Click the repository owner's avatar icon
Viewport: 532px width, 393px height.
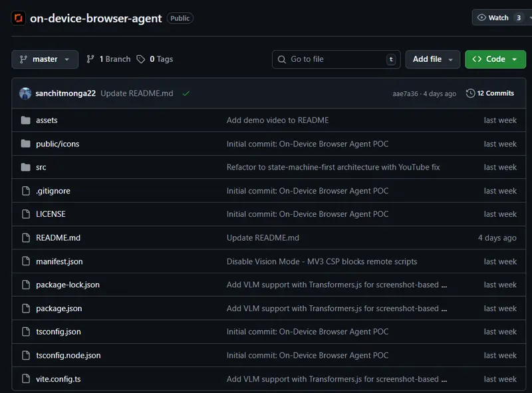point(25,93)
